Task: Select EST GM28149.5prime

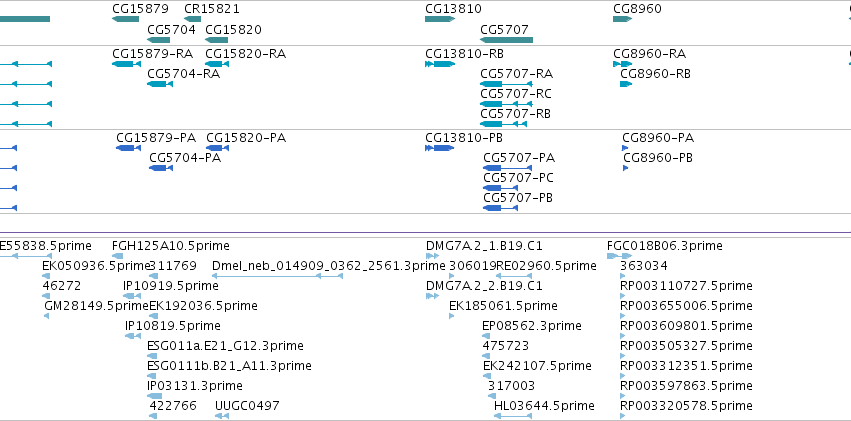Action: point(47,316)
